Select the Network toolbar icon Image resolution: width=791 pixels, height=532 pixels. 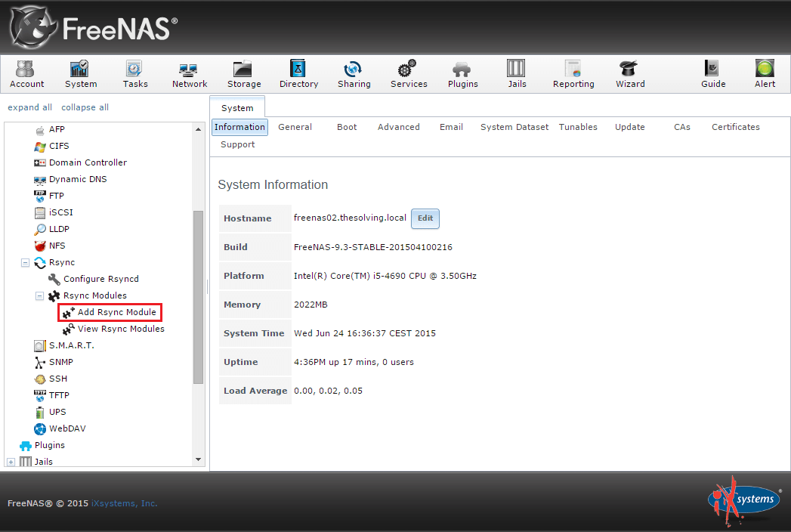pyautogui.click(x=189, y=67)
